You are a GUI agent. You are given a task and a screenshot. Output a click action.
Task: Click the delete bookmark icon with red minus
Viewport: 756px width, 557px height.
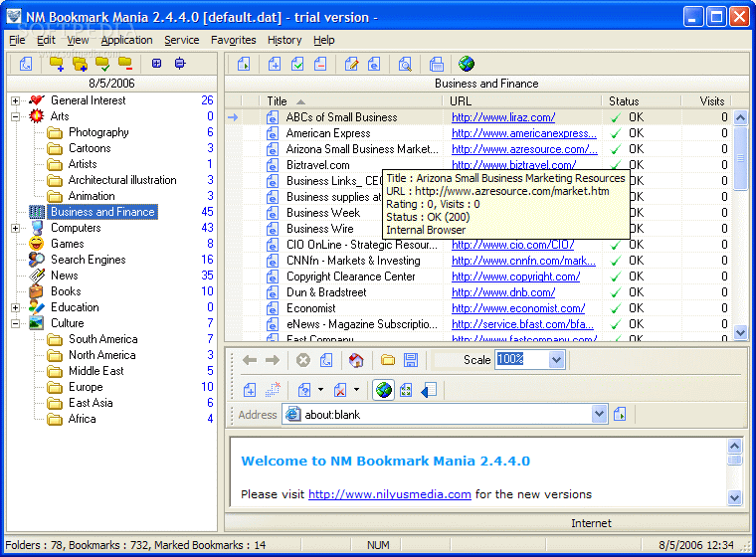point(320,64)
